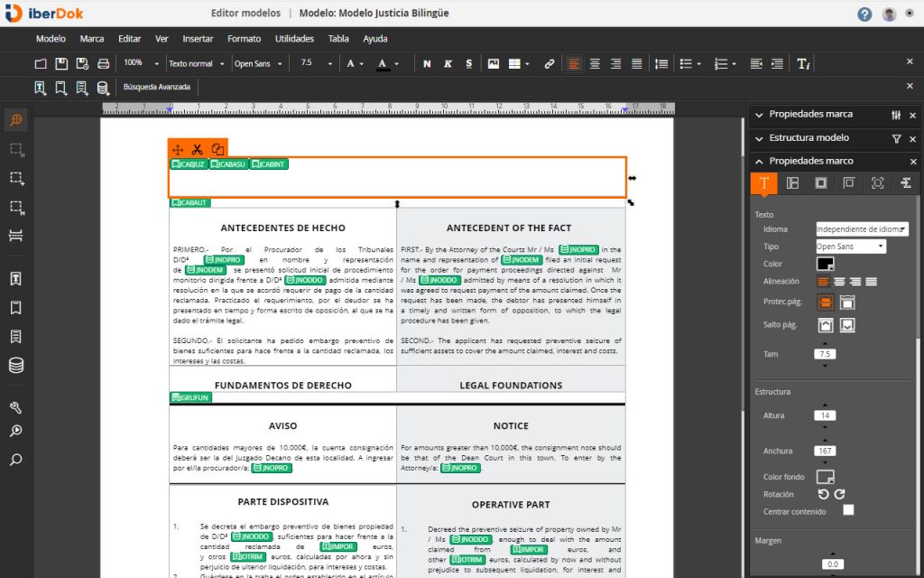
Task: Click the GRUFUN group tag
Action: (x=191, y=397)
